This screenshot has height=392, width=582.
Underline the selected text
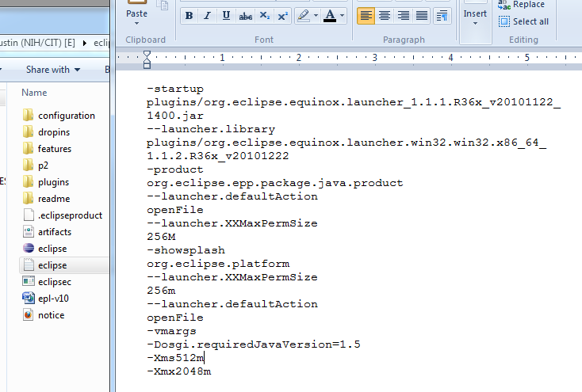[226, 16]
